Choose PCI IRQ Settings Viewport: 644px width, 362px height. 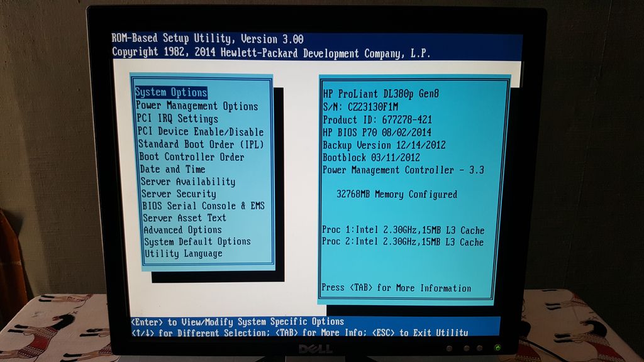[x=177, y=119]
